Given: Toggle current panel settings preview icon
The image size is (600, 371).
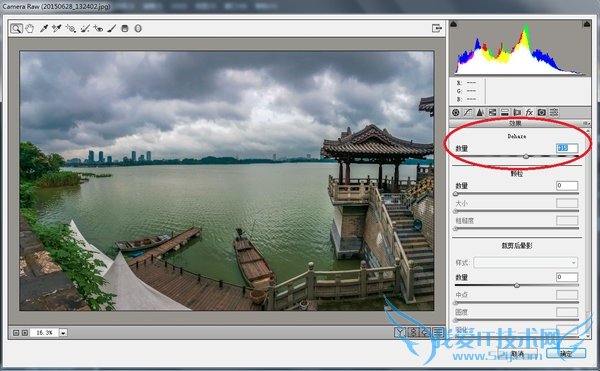Looking at the screenshot, I should [438, 332].
